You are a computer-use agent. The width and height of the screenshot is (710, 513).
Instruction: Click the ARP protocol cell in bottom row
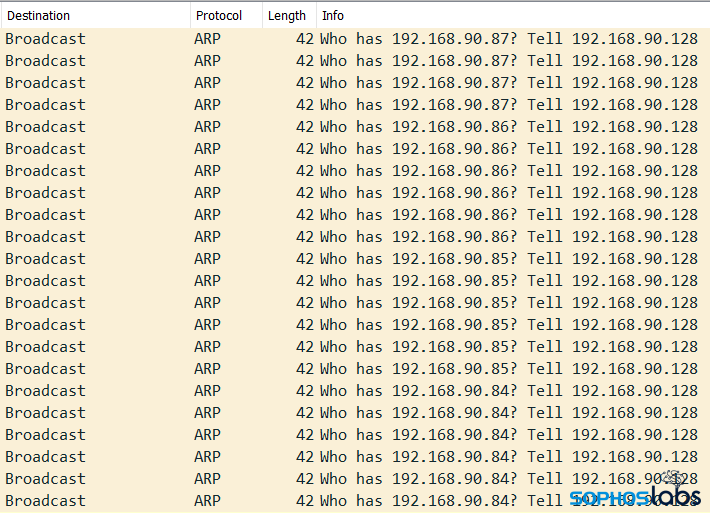click(x=207, y=501)
